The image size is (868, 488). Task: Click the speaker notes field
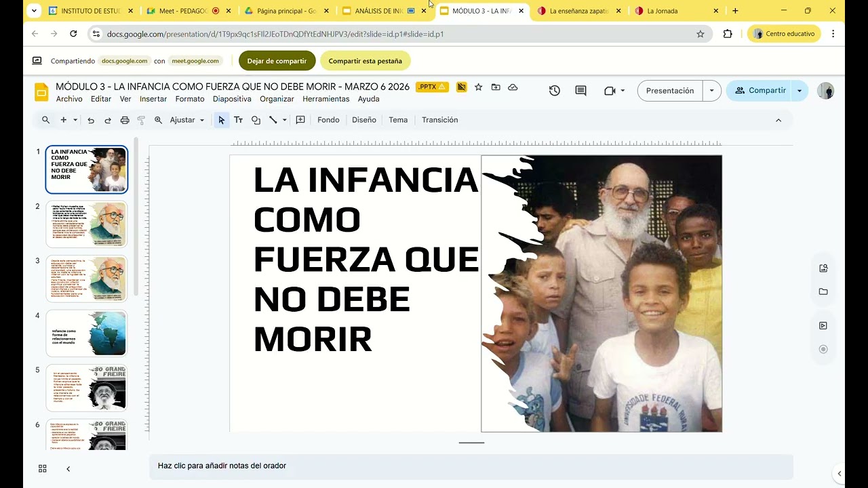click(x=471, y=466)
